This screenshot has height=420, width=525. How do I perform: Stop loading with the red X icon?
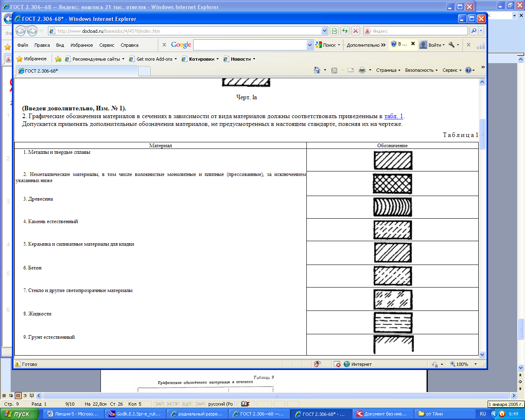coord(356,31)
